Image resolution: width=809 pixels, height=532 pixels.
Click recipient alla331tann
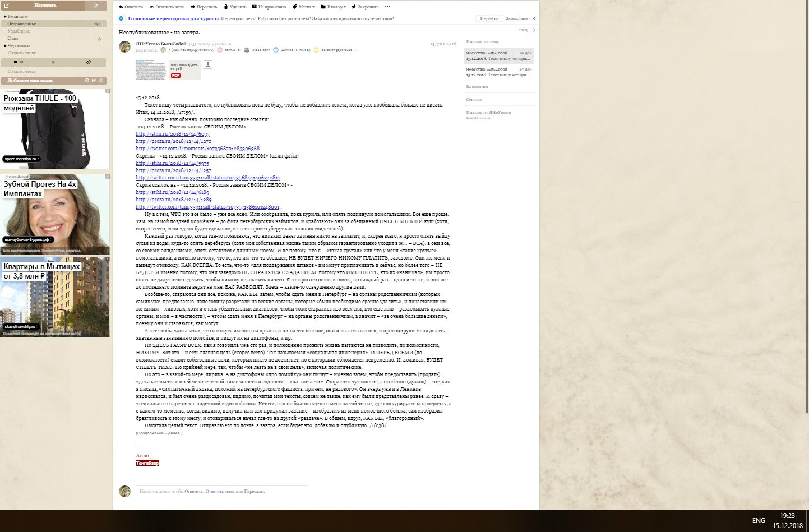(x=261, y=50)
